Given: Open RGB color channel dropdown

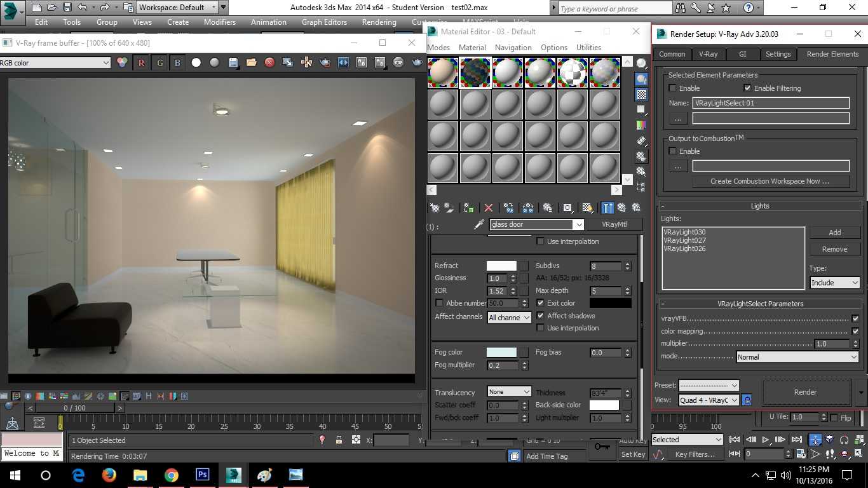Looking at the screenshot, I should pos(55,63).
